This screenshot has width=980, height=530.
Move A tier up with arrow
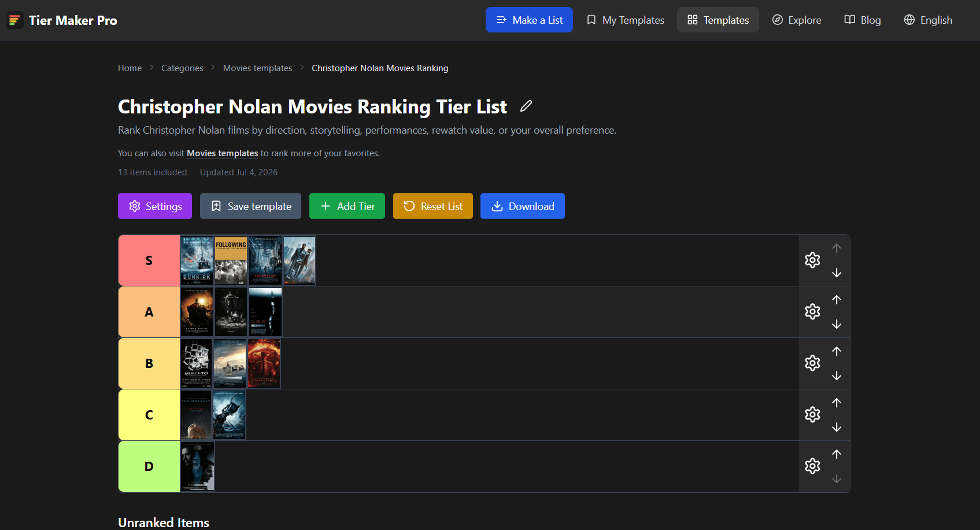pos(837,299)
